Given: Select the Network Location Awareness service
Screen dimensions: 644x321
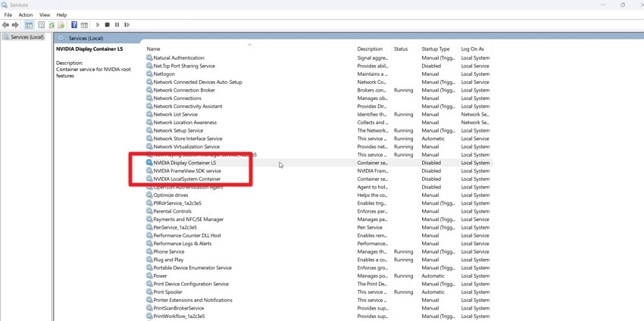Looking at the screenshot, I should [x=319, y=123].
